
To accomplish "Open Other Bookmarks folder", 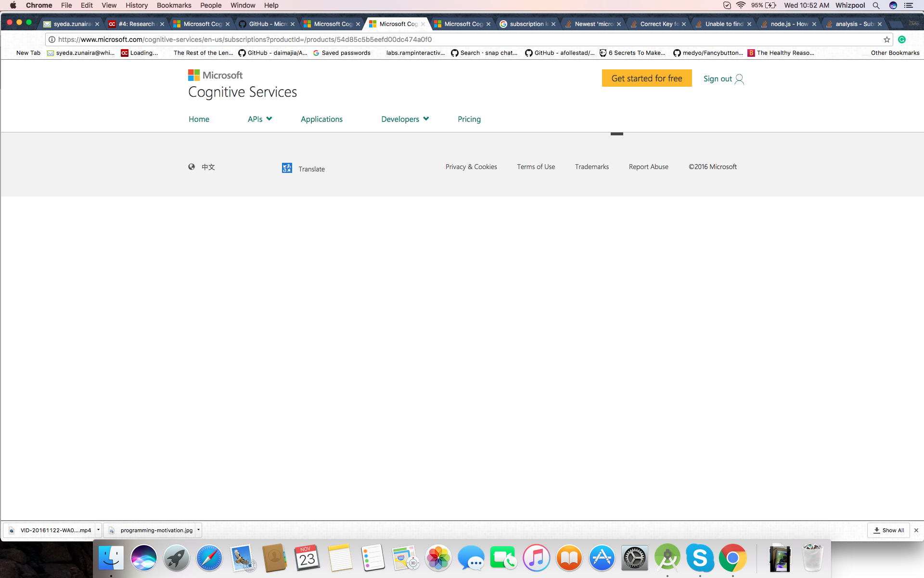I will (x=895, y=53).
